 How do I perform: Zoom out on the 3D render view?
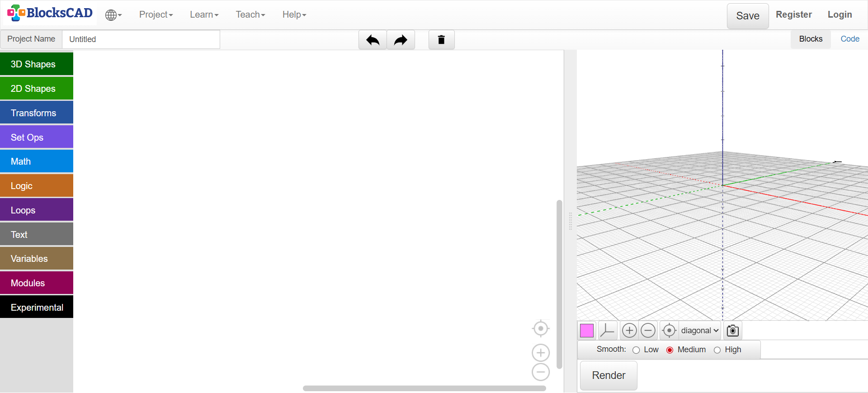click(x=648, y=331)
